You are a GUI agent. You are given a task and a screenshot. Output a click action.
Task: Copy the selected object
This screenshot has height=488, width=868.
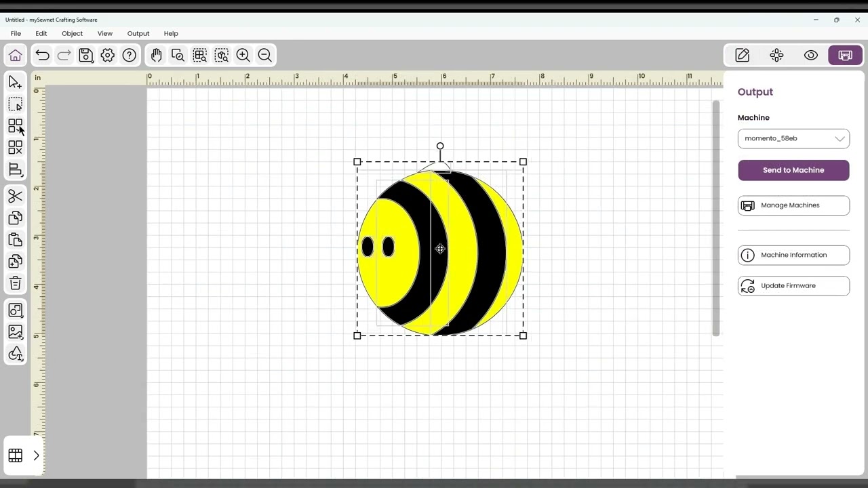(15, 218)
